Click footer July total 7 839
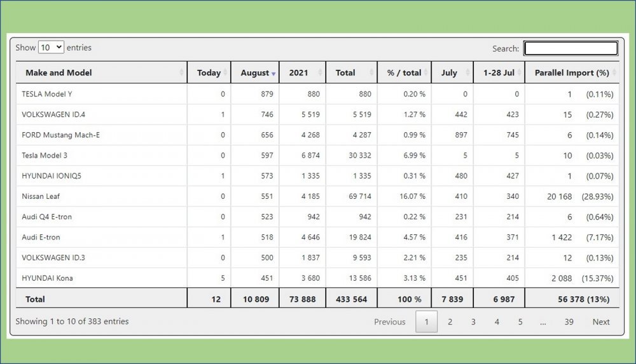The height and width of the screenshot is (364, 636). 452,299
